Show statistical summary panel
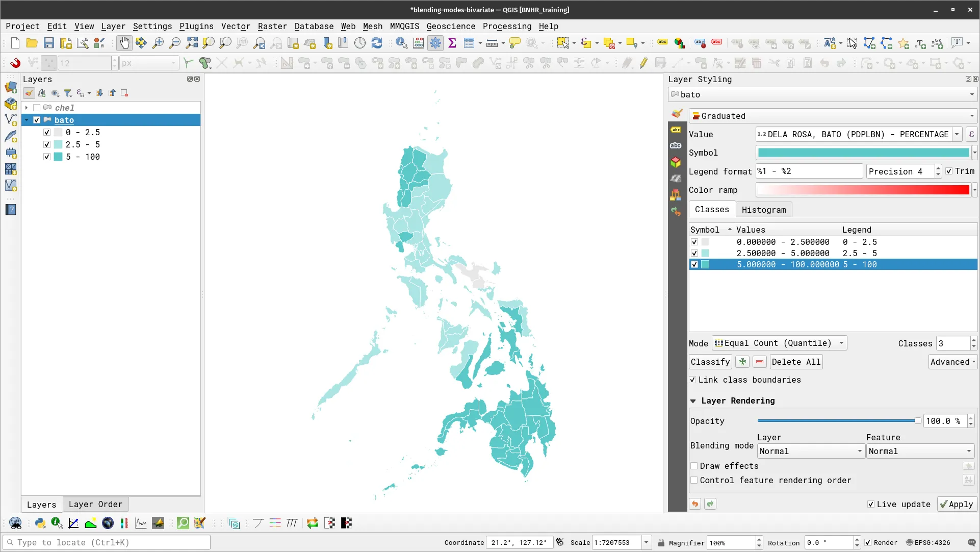980x552 pixels. click(452, 43)
